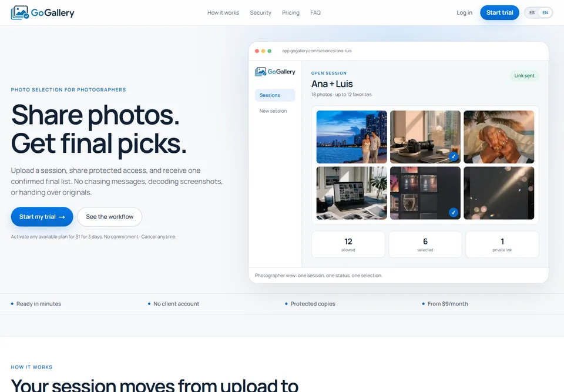Click the See the workflow button
Viewport: 564px width, 392px height.
pos(110,217)
